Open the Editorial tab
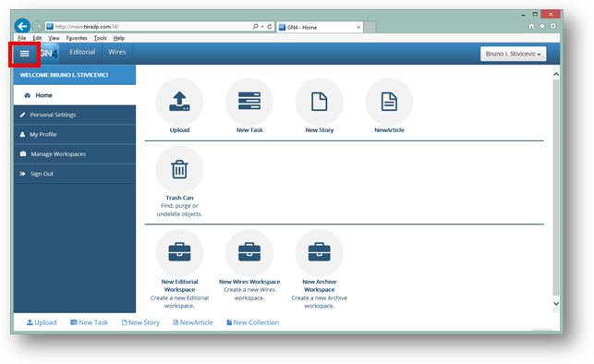Image resolution: width=594 pixels, height=364 pixels. pyautogui.click(x=82, y=53)
